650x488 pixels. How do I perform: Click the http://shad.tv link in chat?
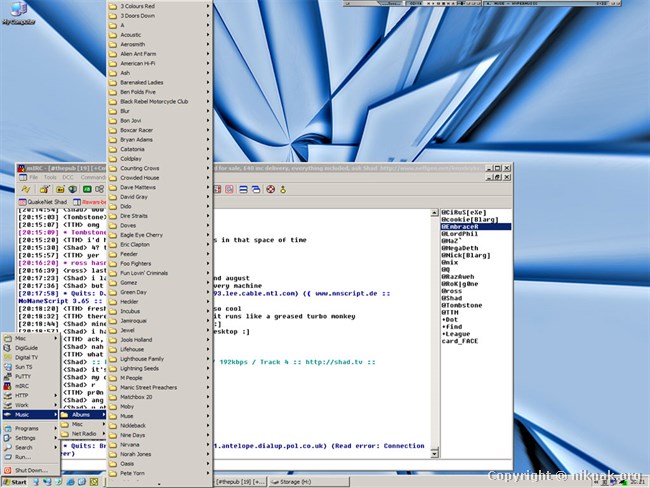pos(334,362)
